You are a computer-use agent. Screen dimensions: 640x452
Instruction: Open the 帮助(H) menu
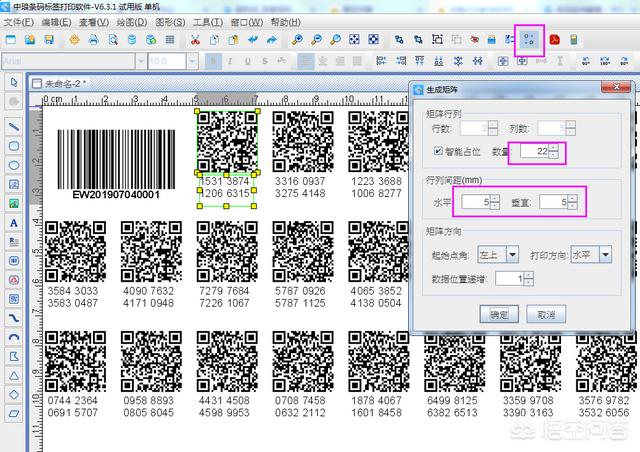point(285,22)
